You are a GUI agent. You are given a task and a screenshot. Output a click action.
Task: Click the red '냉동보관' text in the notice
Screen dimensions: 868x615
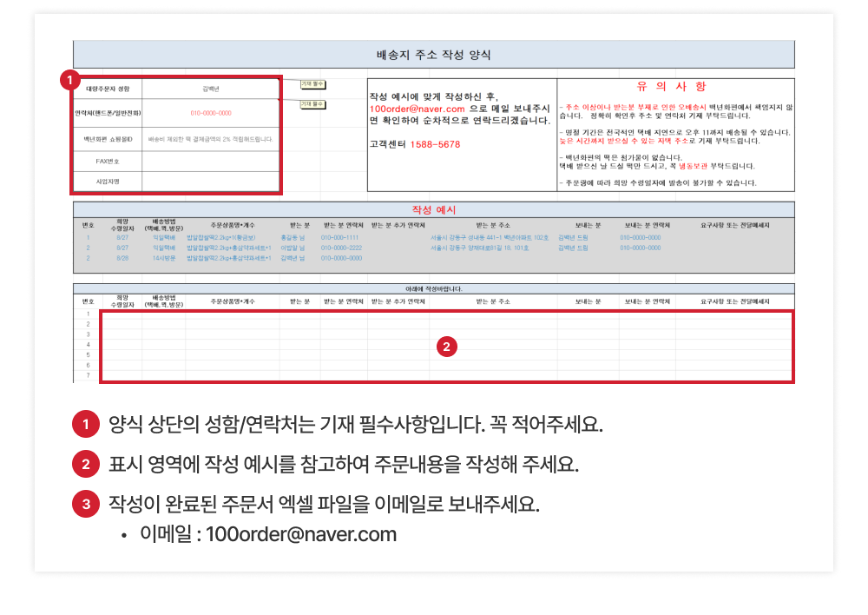pos(693,166)
